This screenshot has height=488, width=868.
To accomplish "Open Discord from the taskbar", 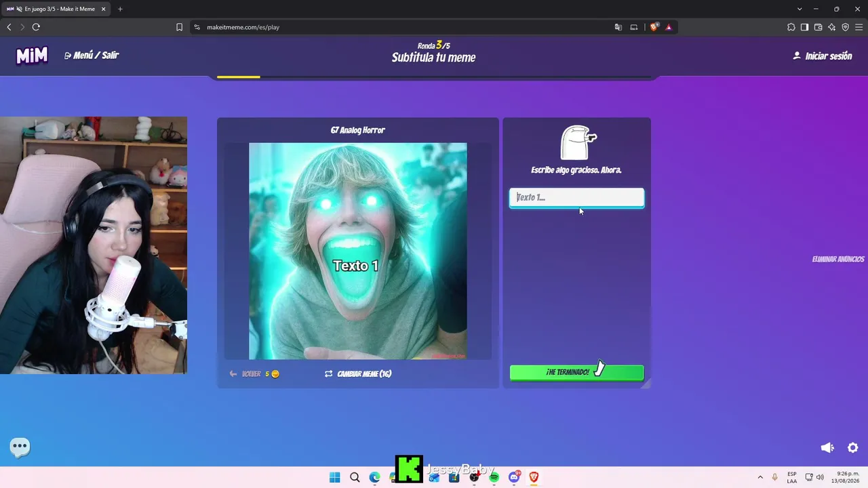I will tap(514, 477).
